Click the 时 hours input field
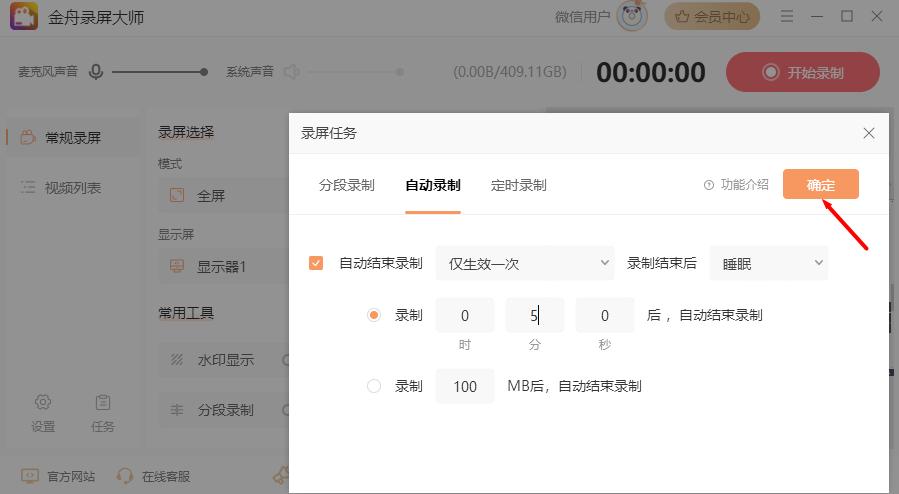The image size is (899, 494). click(x=464, y=315)
